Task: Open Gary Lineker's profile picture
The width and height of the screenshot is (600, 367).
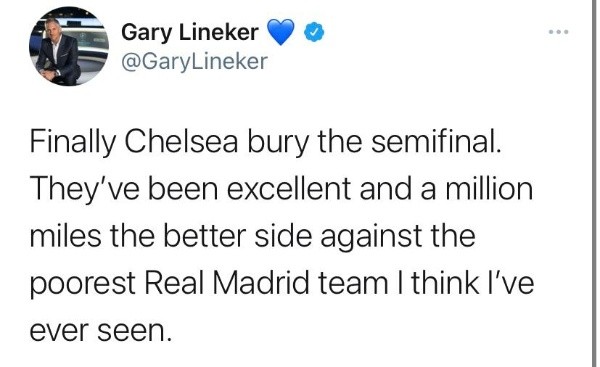Action: click(x=69, y=46)
